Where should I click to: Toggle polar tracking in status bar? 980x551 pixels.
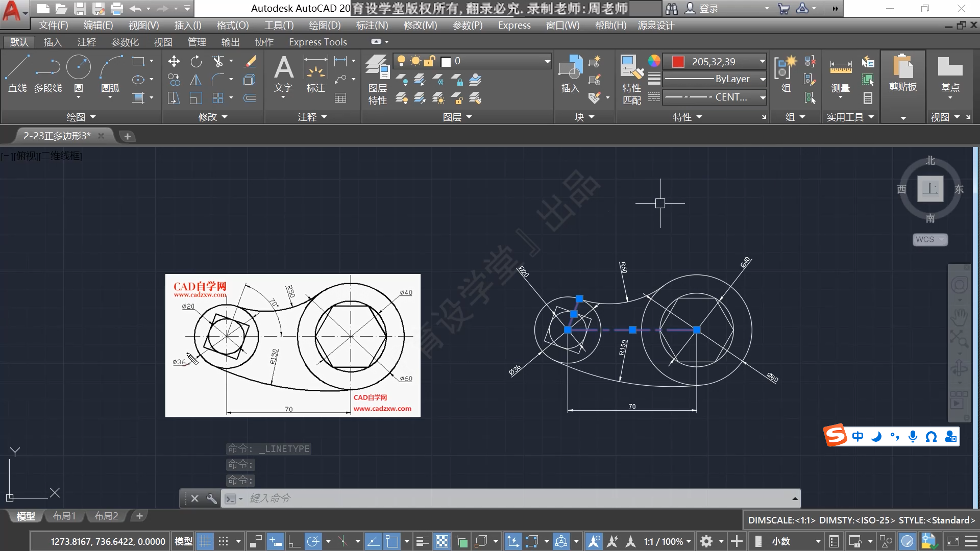pos(313,541)
